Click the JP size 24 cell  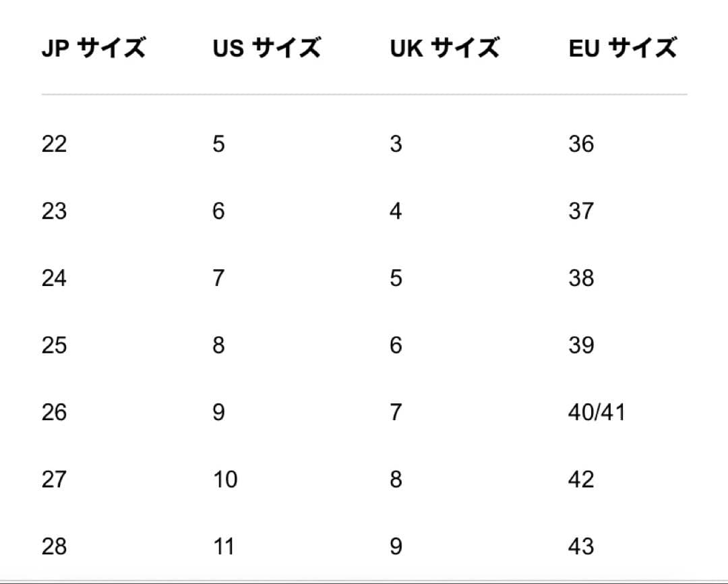54,278
